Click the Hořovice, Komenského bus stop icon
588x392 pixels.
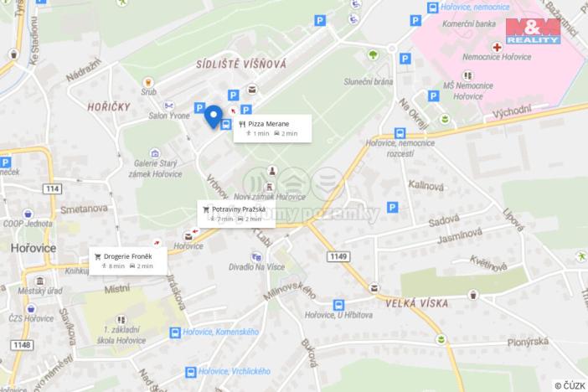click(x=175, y=333)
